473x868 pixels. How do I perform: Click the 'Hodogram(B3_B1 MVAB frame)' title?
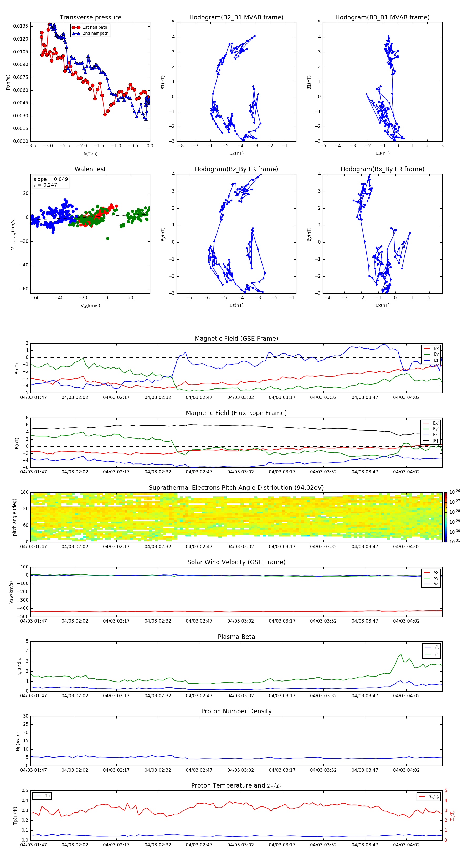point(382,17)
